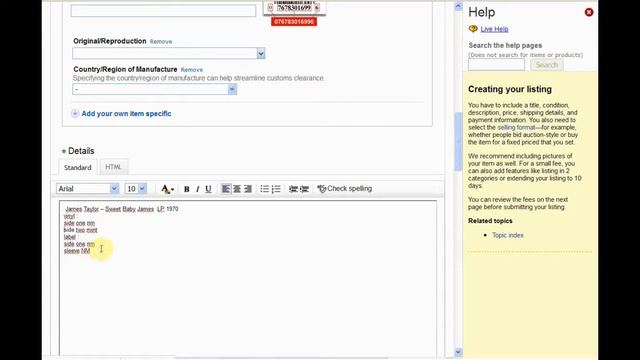640x360 pixels.
Task: Click the 'sleeve NM' text line
Action: [77, 251]
